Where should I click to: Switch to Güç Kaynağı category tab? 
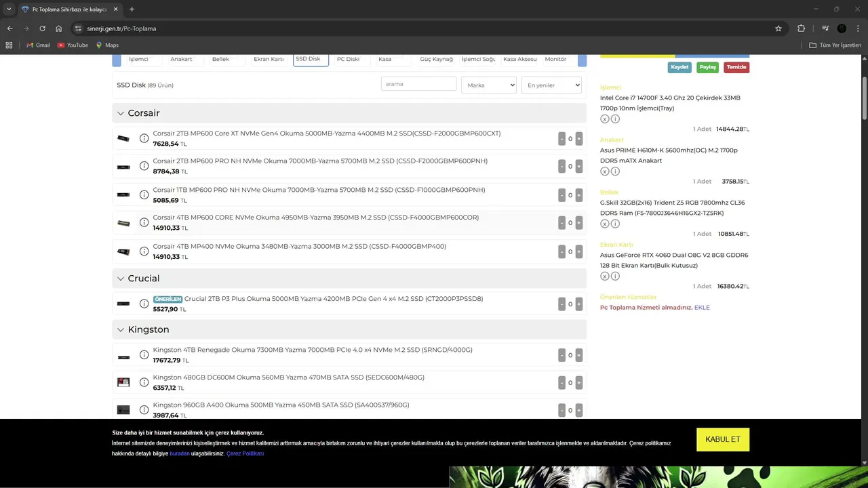435,60
